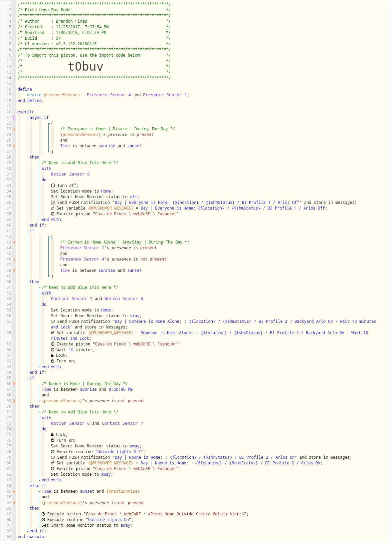The height and width of the screenshot is (544, 392).
Task: Click the '{$nextSunrise}' variable
Action: [x=123, y=491]
